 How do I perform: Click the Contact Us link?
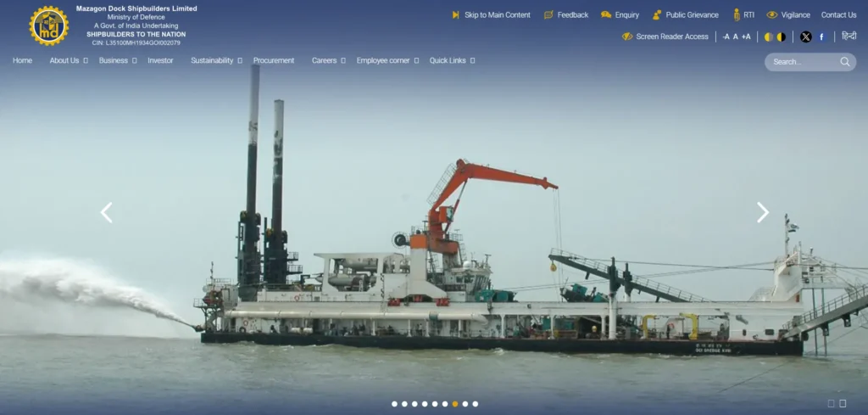(838, 15)
